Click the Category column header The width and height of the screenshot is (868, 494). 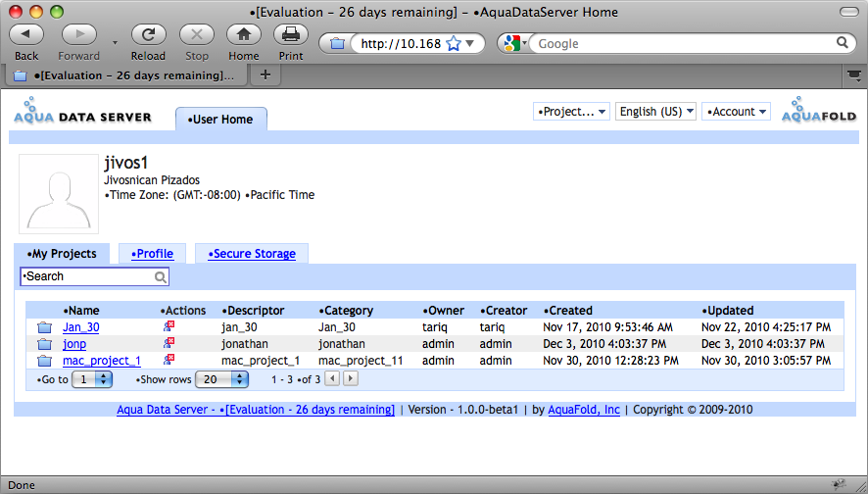click(x=346, y=311)
